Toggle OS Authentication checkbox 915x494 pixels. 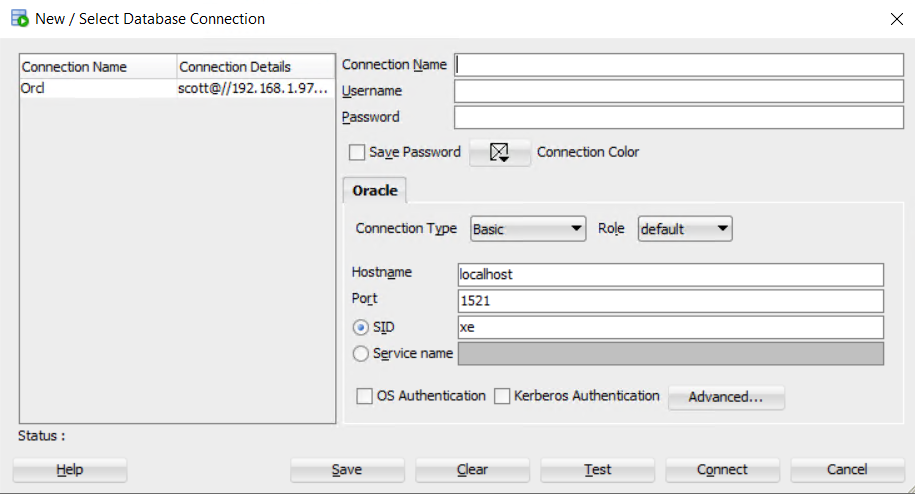click(x=365, y=396)
